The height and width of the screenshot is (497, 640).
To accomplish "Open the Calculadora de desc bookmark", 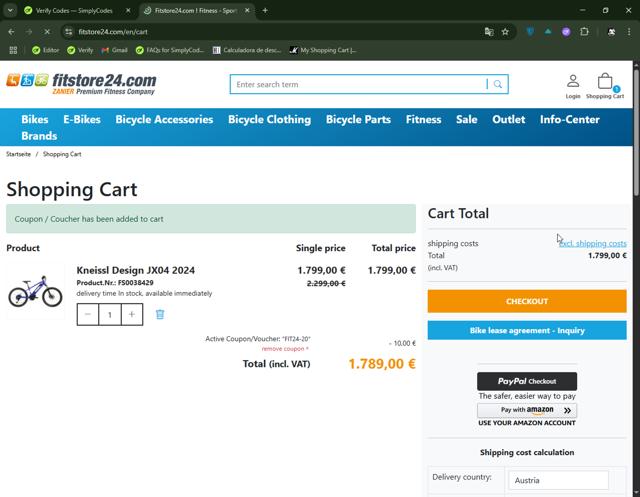I will pos(247,50).
